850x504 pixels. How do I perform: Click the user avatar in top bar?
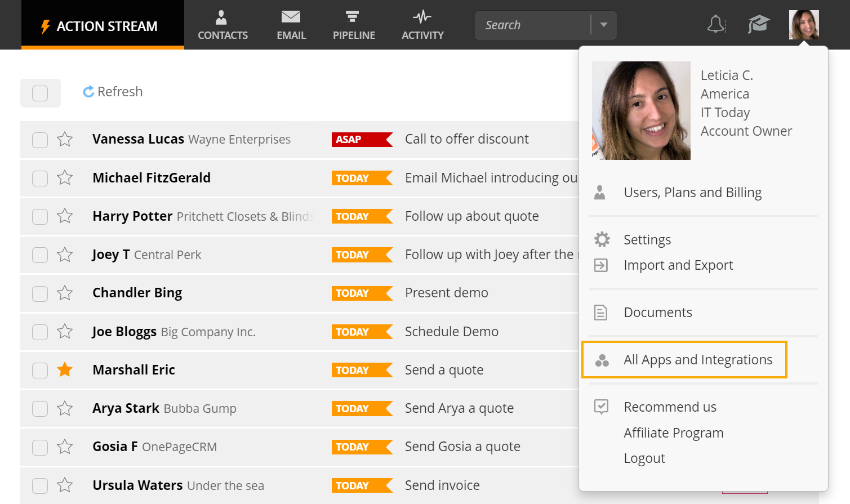click(804, 24)
